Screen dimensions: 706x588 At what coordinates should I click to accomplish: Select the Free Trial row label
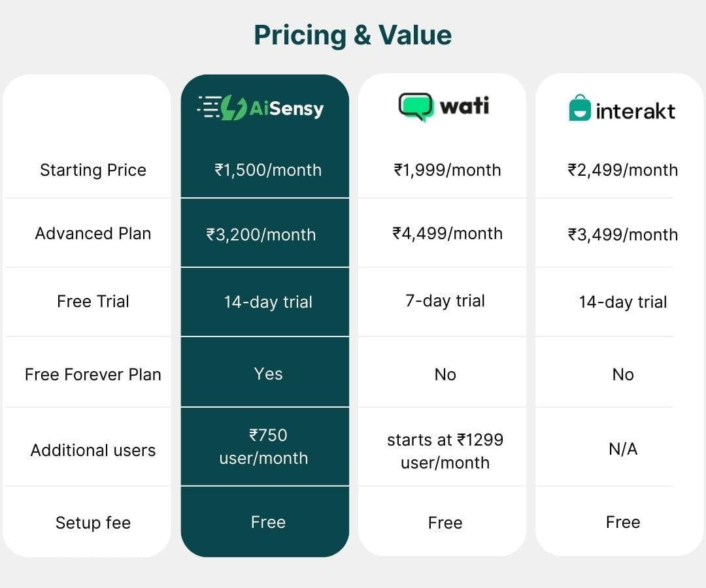click(x=93, y=301)
